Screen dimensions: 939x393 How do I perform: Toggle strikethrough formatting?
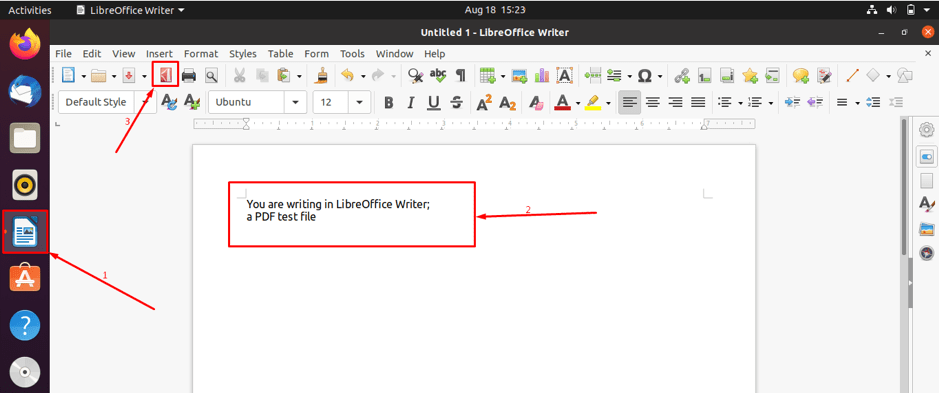coord(457,102)
